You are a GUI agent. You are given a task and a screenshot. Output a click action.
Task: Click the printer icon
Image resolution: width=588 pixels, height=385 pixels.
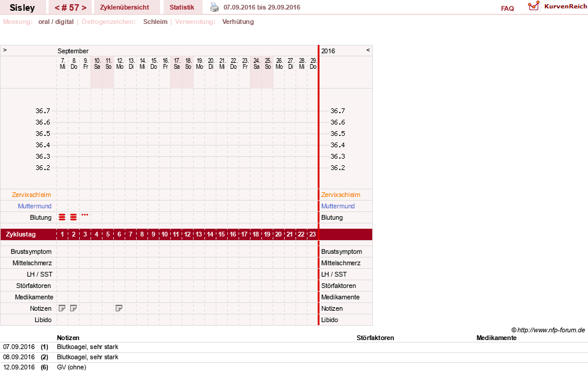214,7
